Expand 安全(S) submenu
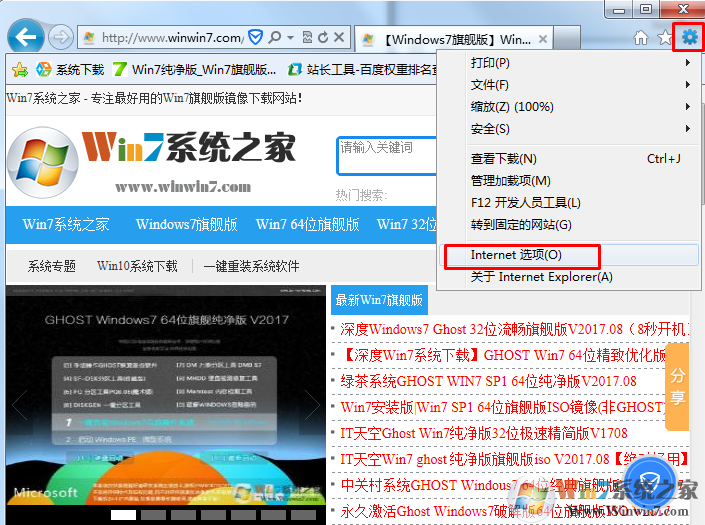Viewport: 705px width, 525px height. pos(569,129)
